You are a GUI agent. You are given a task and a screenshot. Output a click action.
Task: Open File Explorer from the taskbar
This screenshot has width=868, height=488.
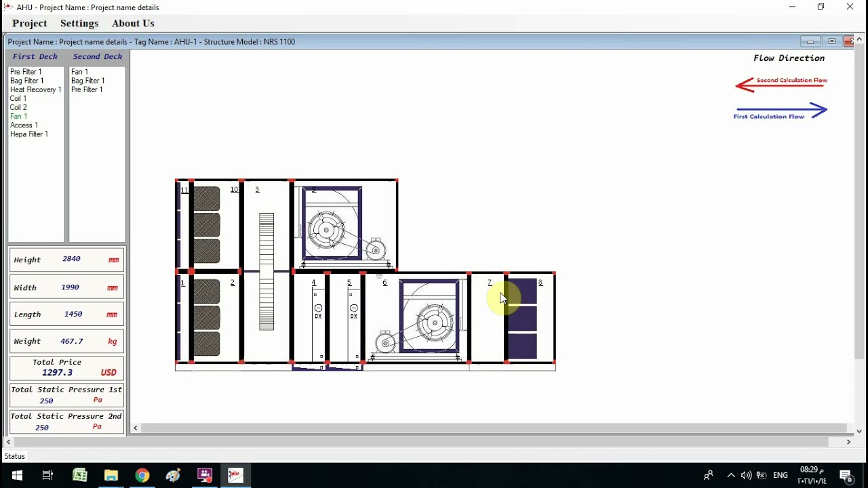coord(111,475)
